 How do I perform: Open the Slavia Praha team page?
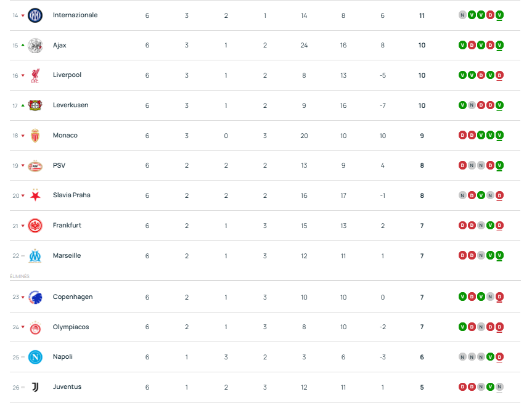pos(72,195)
